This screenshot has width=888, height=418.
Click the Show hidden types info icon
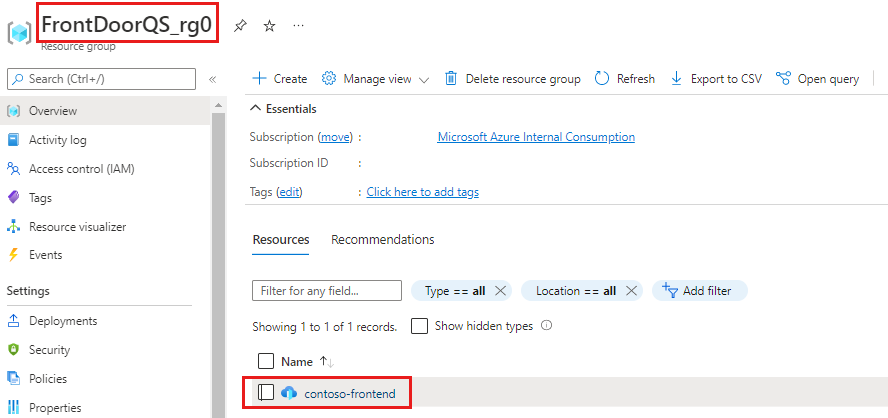click(x=546, y=326)
